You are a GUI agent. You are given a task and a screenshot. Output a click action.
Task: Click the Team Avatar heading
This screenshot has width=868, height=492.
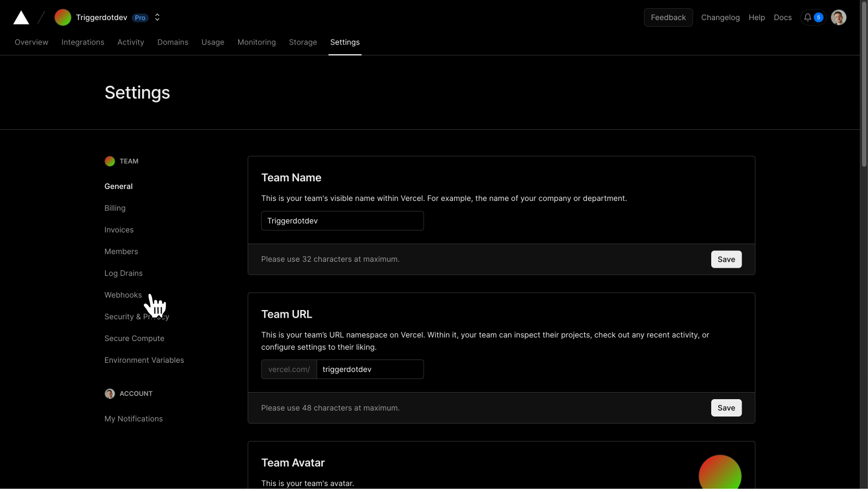click(293, 463)
